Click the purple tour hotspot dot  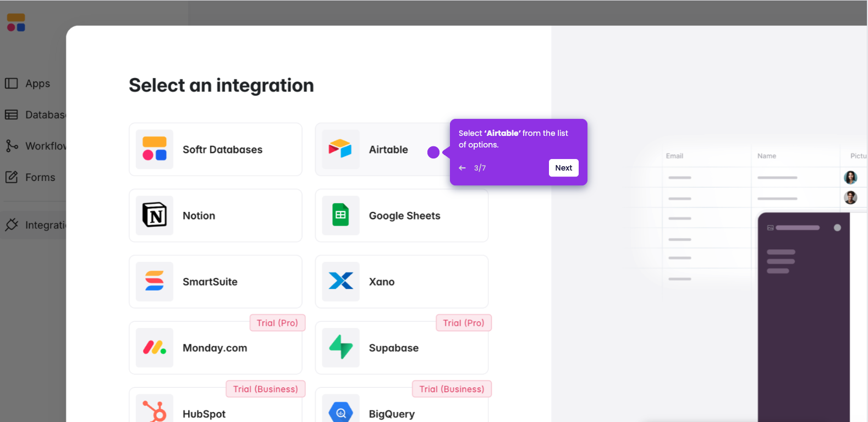pos(433,152)
